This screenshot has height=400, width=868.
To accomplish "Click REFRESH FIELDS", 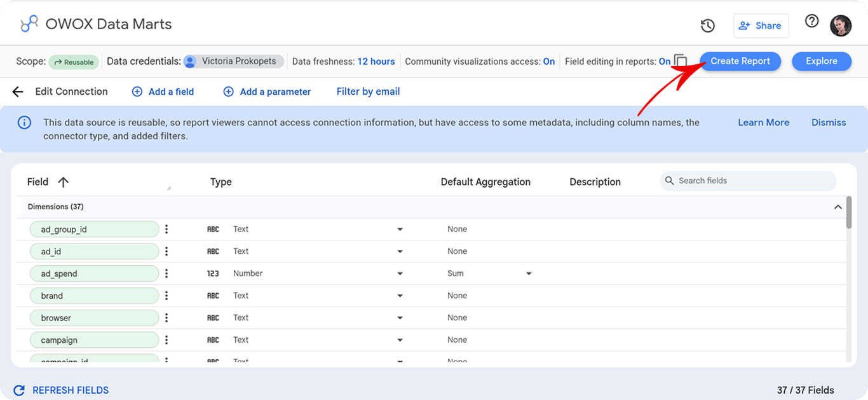I will pyautogui.click(x=61, y=390).
